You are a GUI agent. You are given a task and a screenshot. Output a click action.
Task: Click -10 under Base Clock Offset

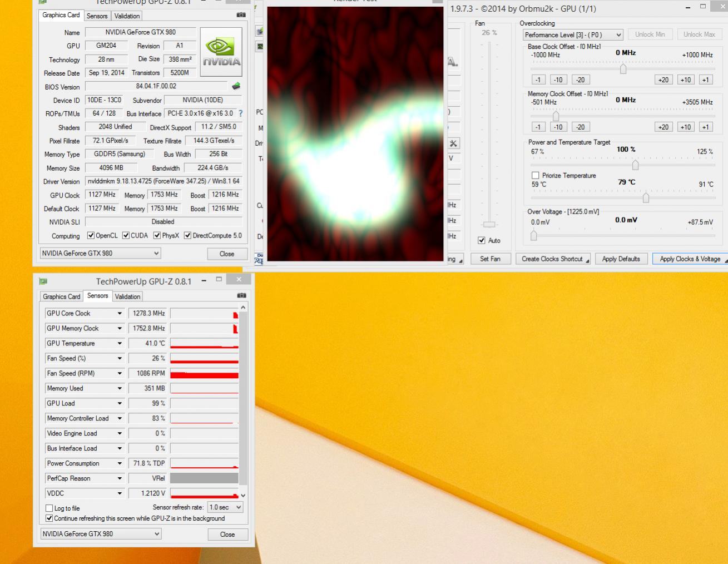558,80
